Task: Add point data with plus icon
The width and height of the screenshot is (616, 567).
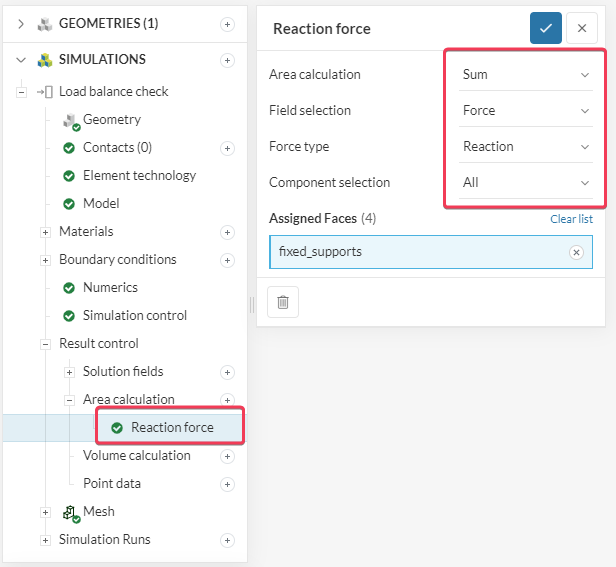Action: coord(227,484)
